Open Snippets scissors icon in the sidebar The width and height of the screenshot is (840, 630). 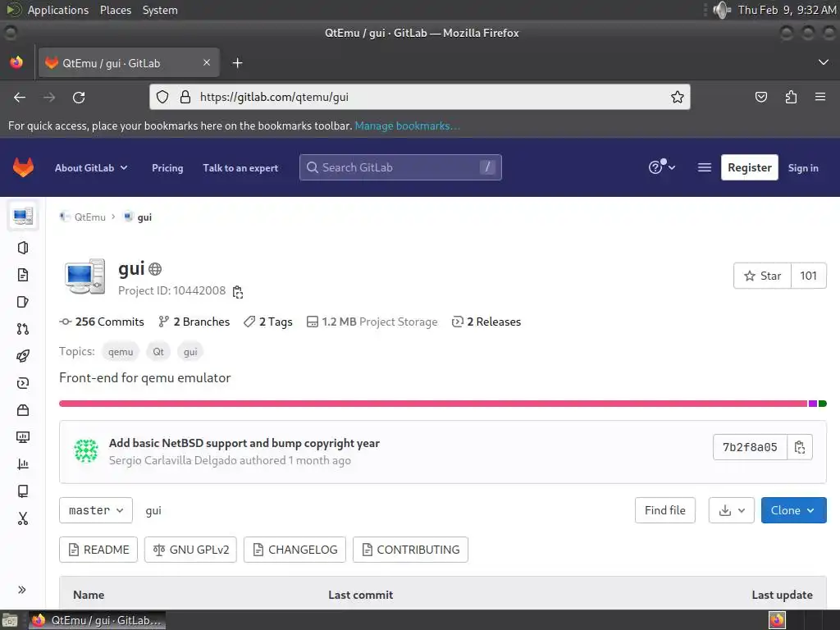point(22,518)
